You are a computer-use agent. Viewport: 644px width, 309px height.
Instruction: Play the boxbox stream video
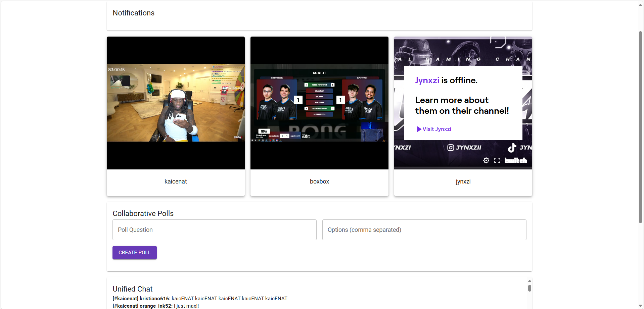(319, 103)
